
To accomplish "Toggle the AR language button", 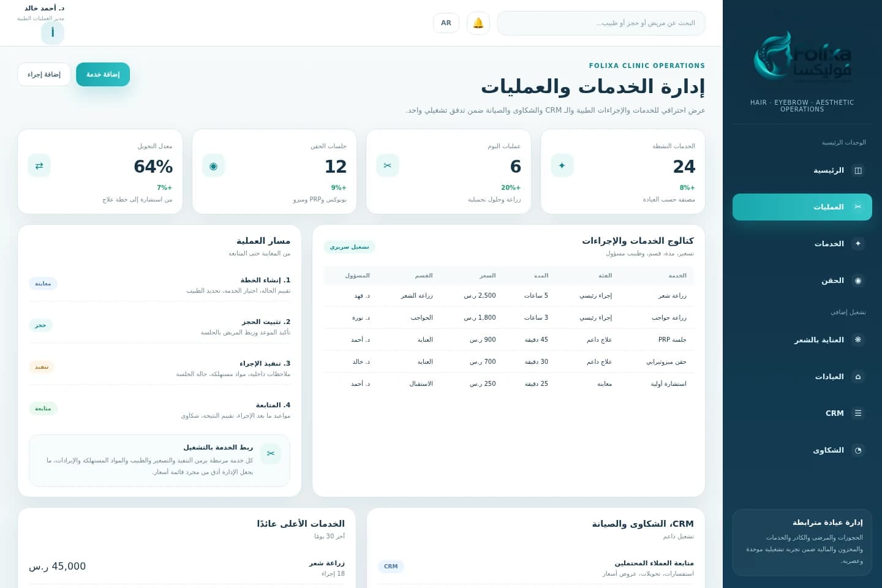I will (x=446, y=23).
